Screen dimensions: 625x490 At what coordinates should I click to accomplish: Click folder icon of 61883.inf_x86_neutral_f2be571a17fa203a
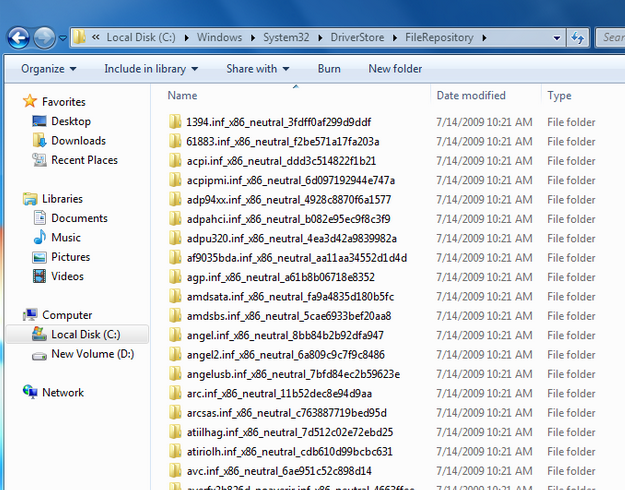coord(175,141)
